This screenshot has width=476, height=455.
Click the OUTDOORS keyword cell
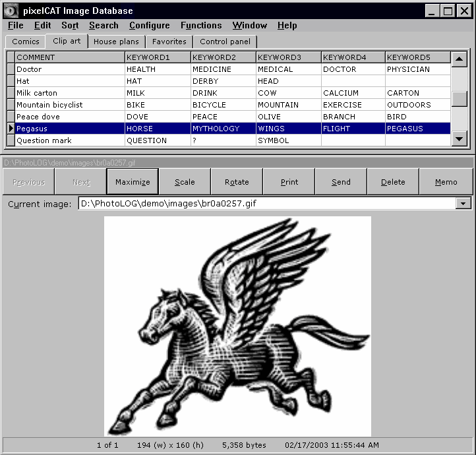pos(418,105)
